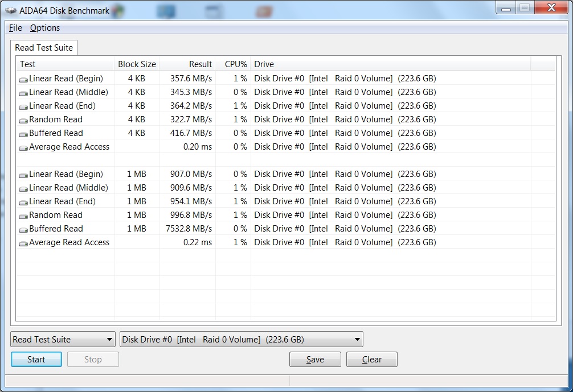Select the Read Test Suite tab

coord(44,47)
